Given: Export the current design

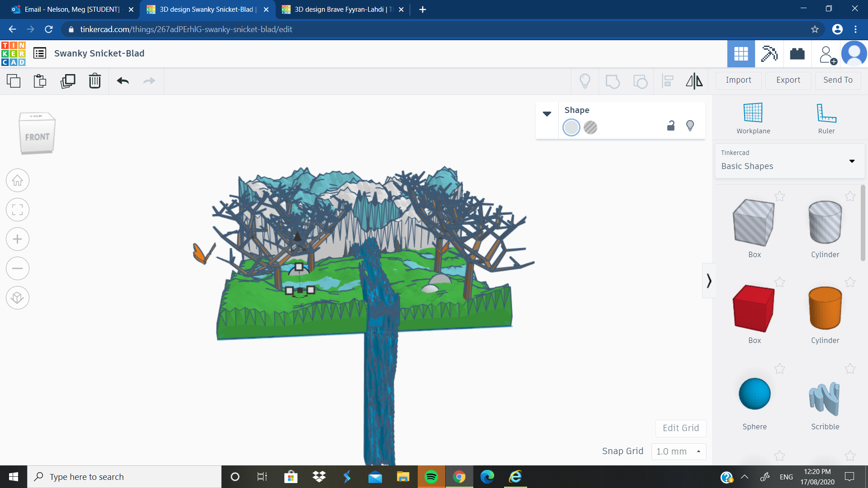Looking at the screenshot, I should tap(788, 80).
